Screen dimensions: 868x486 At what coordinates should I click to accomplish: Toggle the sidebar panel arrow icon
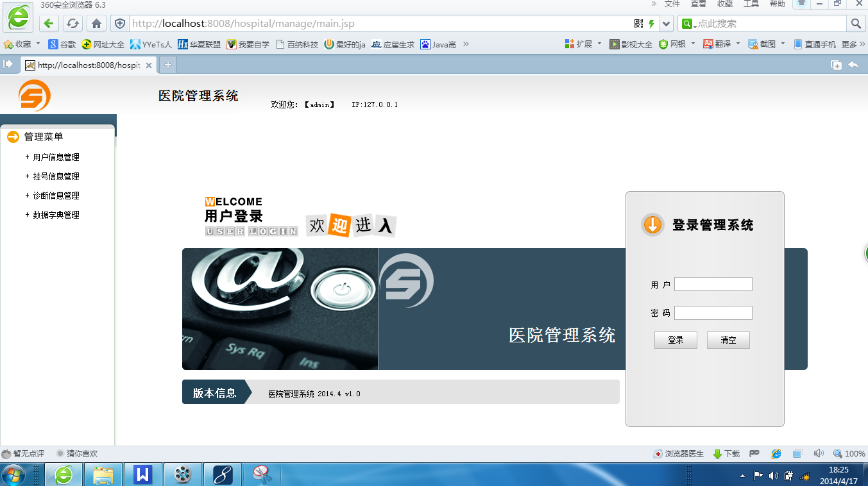point(8,64)
